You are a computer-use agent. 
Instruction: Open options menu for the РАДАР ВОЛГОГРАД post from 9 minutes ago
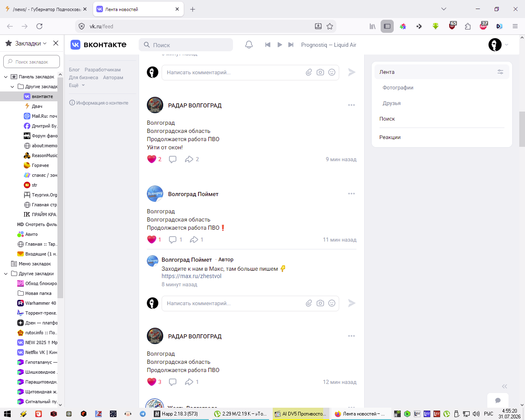point(352,105)
